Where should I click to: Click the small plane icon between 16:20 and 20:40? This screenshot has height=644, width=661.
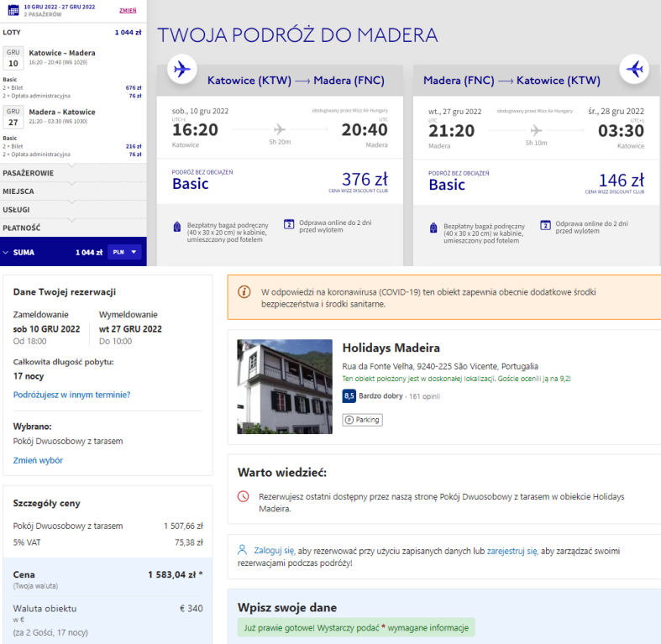[280, 129]
